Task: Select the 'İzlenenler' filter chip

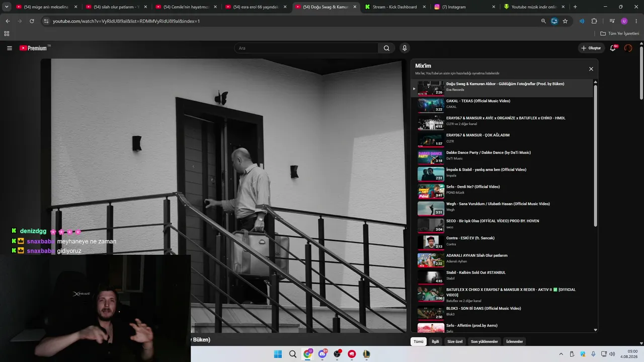Action: [x=514, y=341]
